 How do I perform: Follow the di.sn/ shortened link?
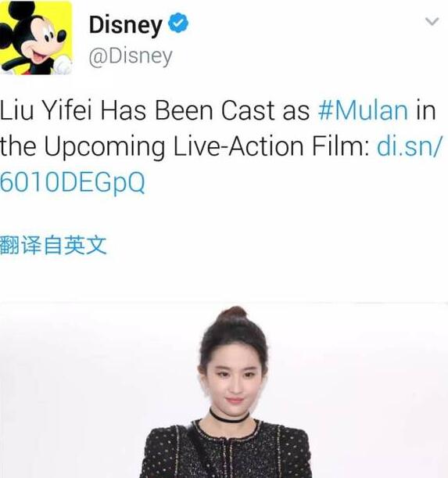click(409, 146)
